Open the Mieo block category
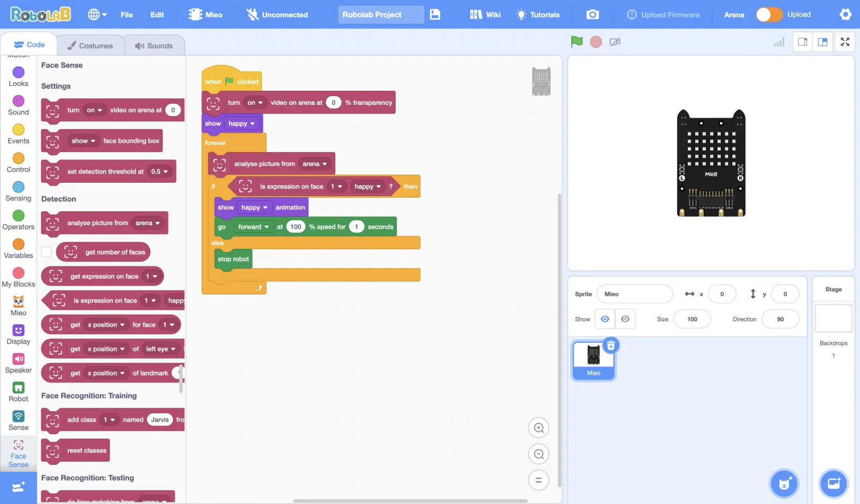The height and width of the screenshot is (504, 860). click(18, 306)
